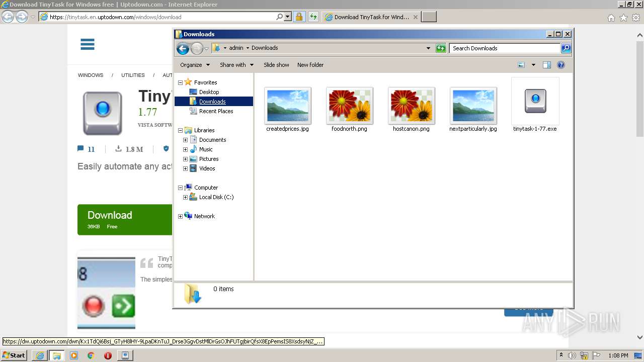Image resolution: width=644 pixels, height=362 pixels.
Task: Open Recent Places in Favorites
Action: 216,111
